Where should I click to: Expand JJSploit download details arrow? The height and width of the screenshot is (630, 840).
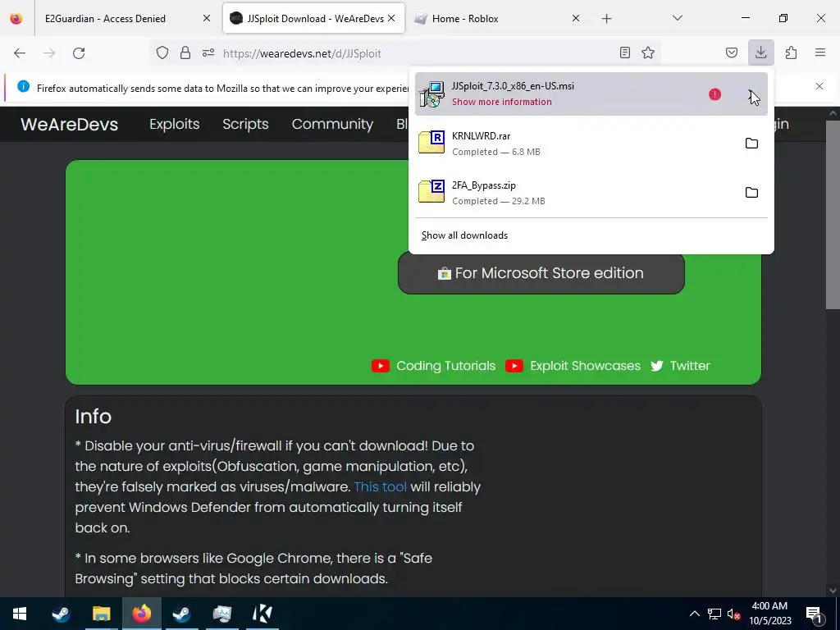(x=751, y=94)
